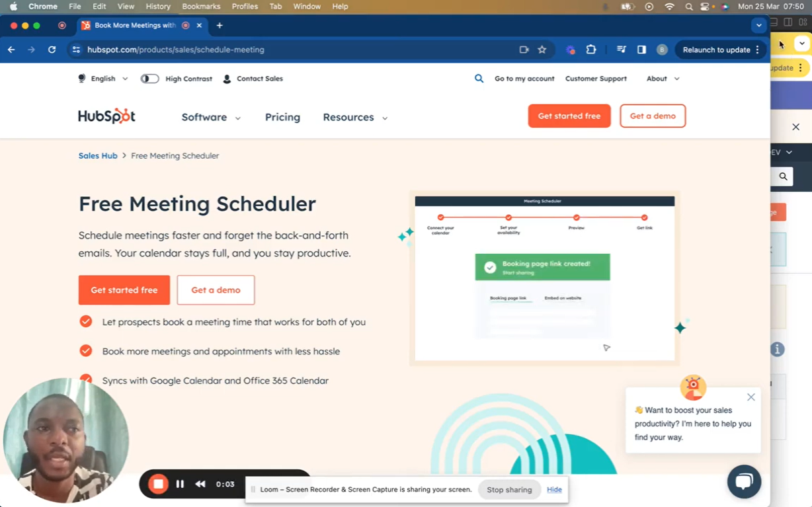
Task: Pause the Loom recording
Action: [x=180, y=485]
